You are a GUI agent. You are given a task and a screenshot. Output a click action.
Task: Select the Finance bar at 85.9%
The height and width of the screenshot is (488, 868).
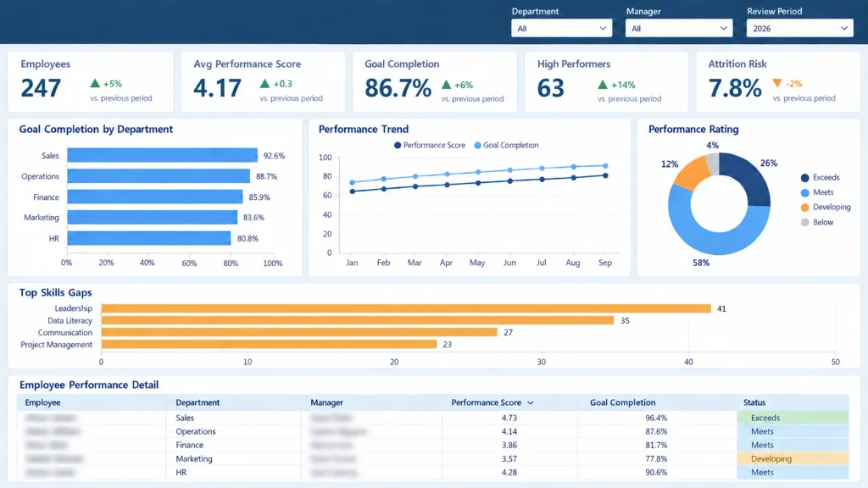(x=155, y=197)
